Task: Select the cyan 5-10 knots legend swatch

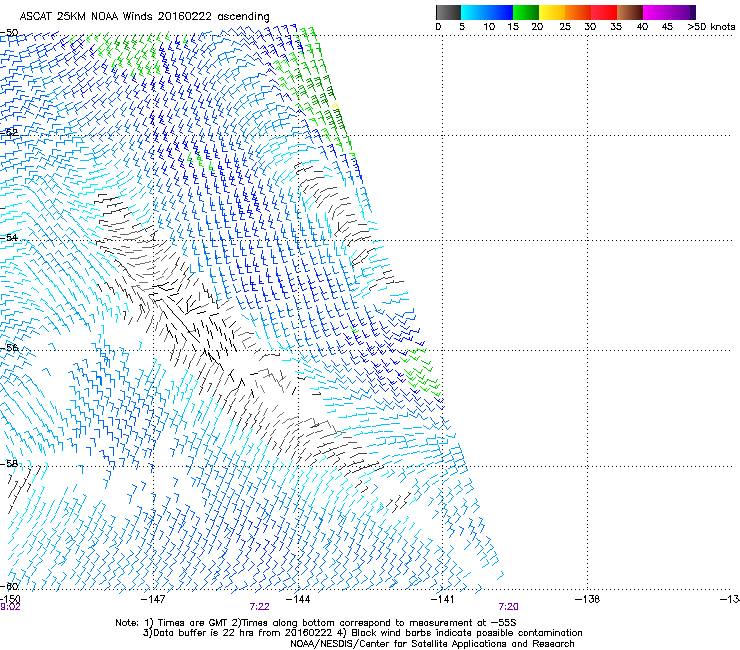Action: point(474,12)
